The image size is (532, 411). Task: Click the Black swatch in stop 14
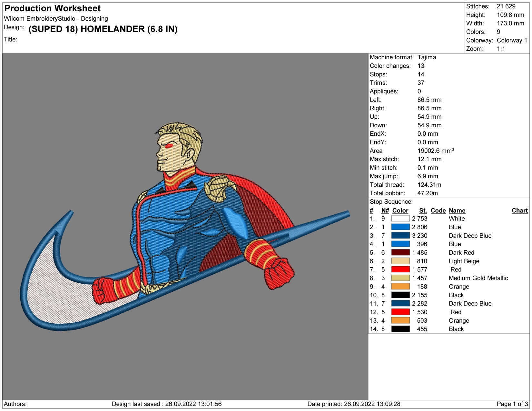pyautogui.click(x=400, y=329)
